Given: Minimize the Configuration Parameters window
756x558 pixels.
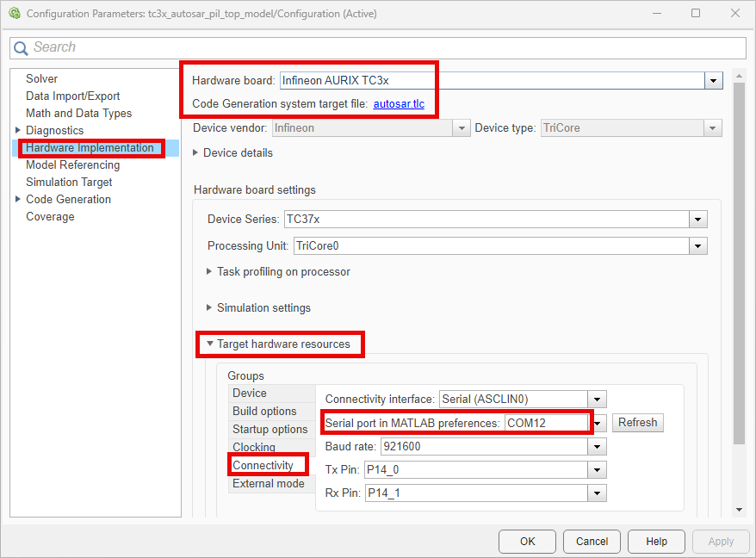Looking at the screenshot, I should (657, 13).
